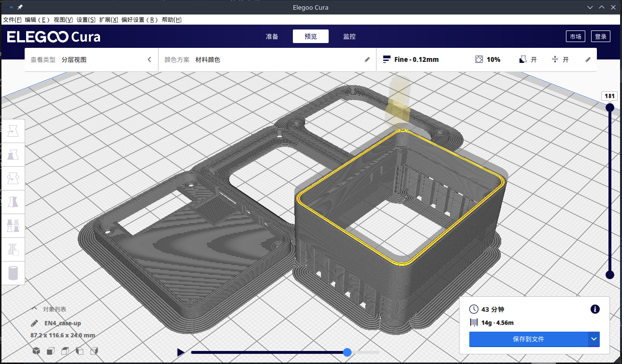Open the 扩展(X) menu
The width and height of the screenshot is (622, 364).
pos(109,20)
